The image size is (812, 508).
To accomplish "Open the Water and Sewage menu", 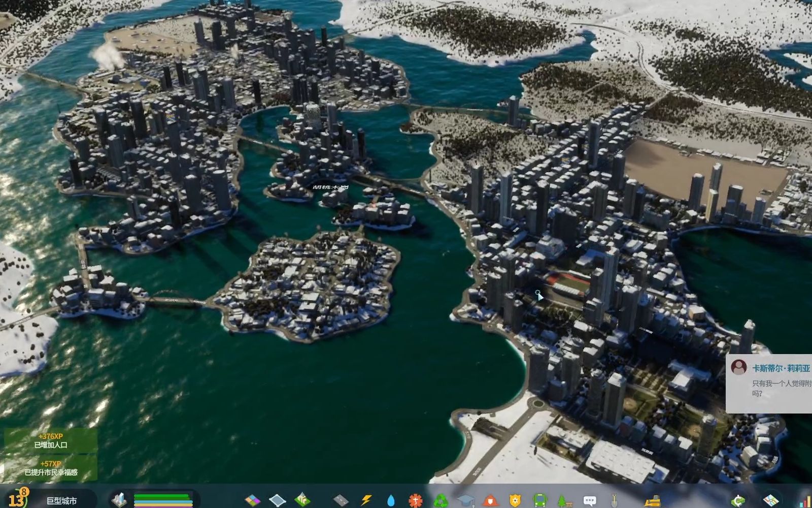I will pyautogui.click(x=391, y=500).
